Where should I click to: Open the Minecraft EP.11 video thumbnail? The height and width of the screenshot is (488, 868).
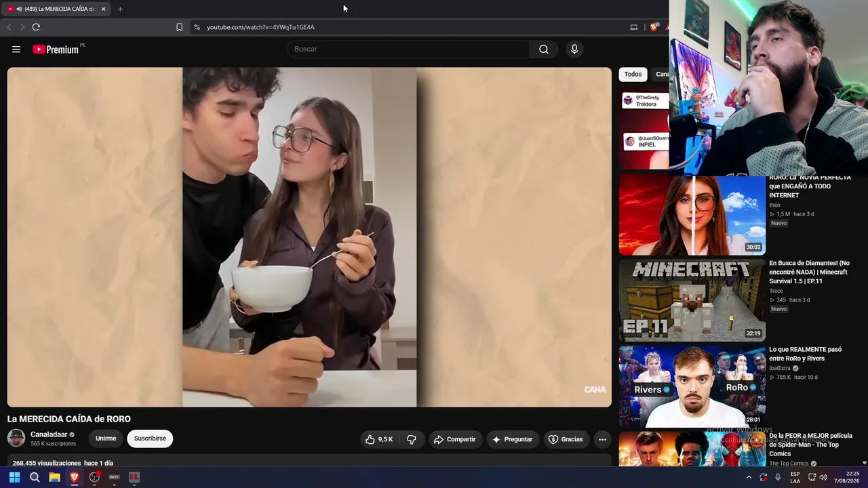(692, 300)
